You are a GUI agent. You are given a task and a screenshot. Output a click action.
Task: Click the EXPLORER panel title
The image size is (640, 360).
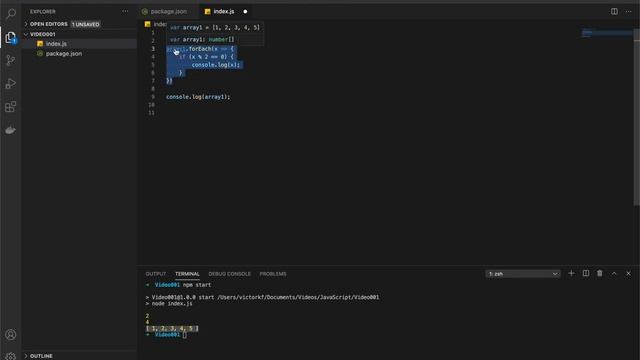coord(42,11)
